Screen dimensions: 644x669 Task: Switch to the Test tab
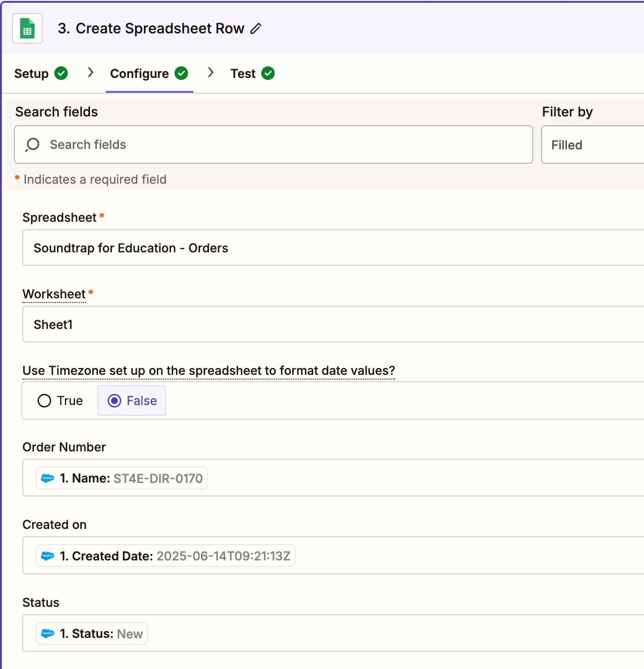(252, 73)
